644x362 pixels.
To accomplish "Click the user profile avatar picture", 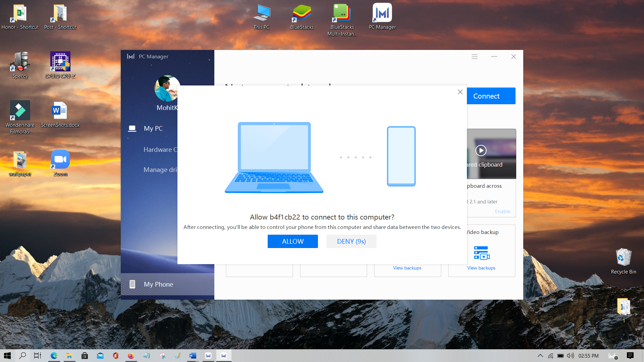I will (166, 88).
